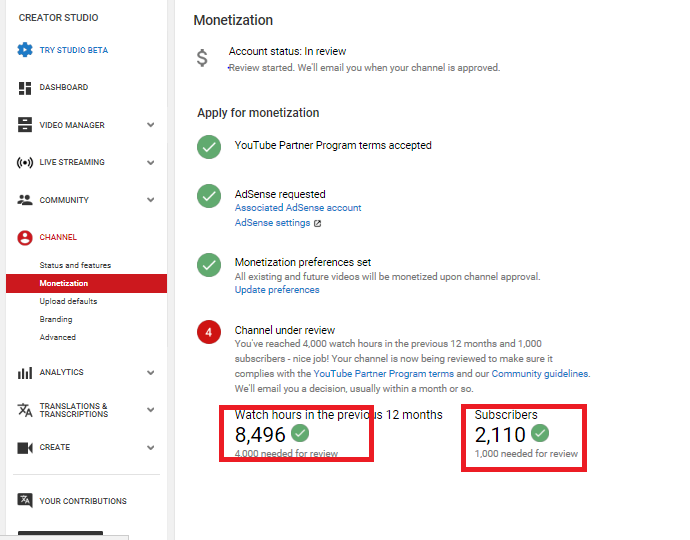The height and width of the screenshot is (540, 690).
Task: Open Your Contributions
Action: click(83, 501)
